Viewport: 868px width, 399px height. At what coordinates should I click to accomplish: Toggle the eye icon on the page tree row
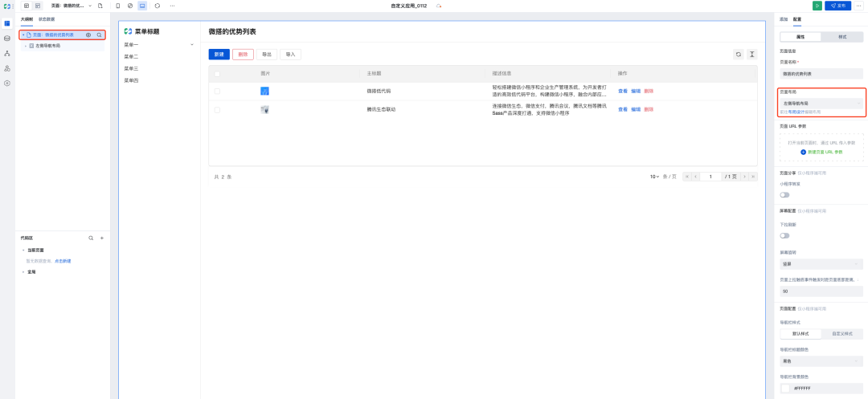tap(88, 35)
